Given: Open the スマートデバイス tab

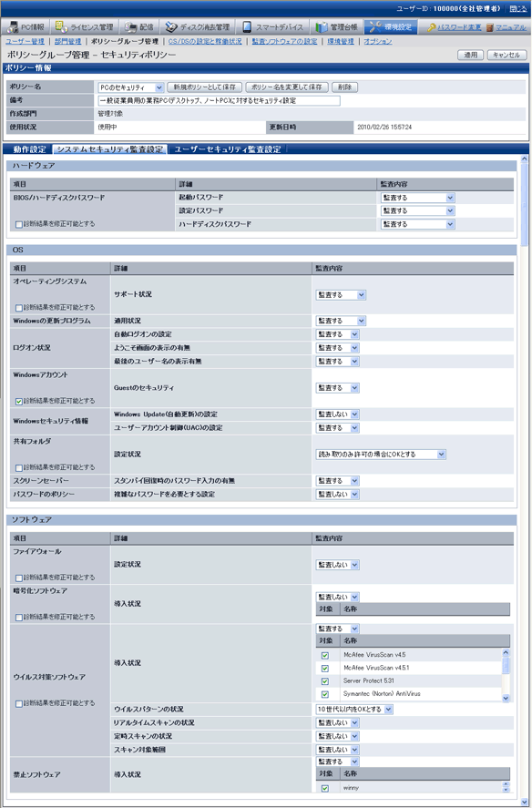Looking at the screenshot, I should tap(273, 26).
